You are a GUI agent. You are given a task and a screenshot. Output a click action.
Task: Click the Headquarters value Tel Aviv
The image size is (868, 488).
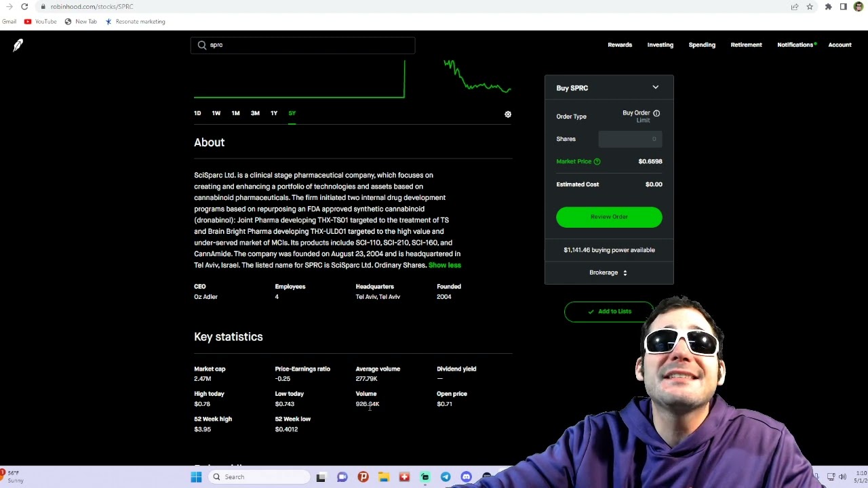pyautogui.click(x=378, y=297)
